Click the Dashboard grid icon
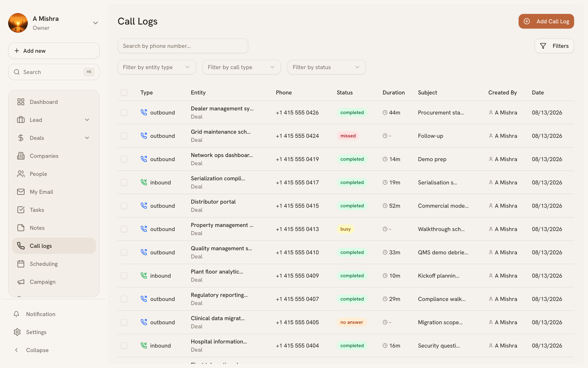 pos(21,102)
